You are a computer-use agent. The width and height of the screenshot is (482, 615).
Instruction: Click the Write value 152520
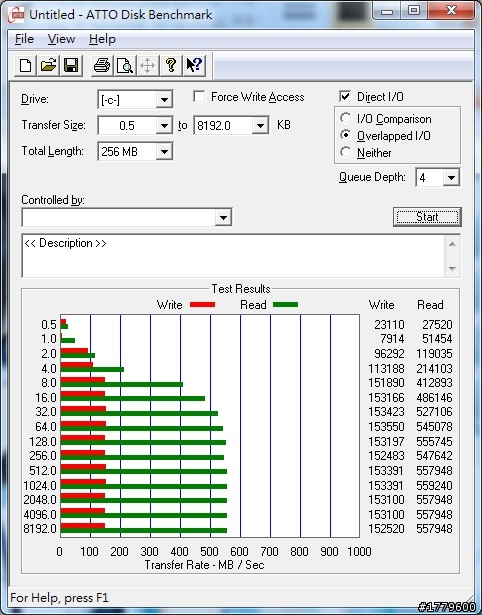click(386, 529)
